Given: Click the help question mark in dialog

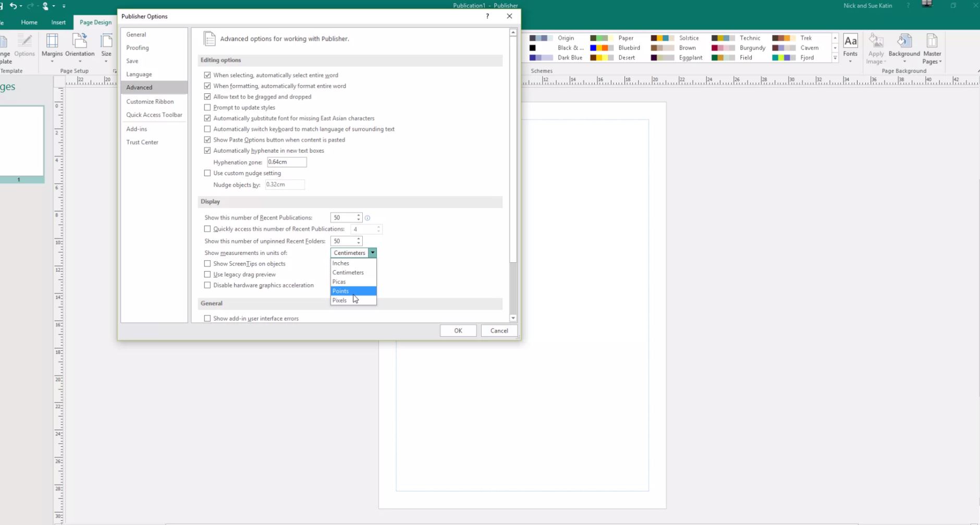Looking at the screenshot, I should point(487,16).
